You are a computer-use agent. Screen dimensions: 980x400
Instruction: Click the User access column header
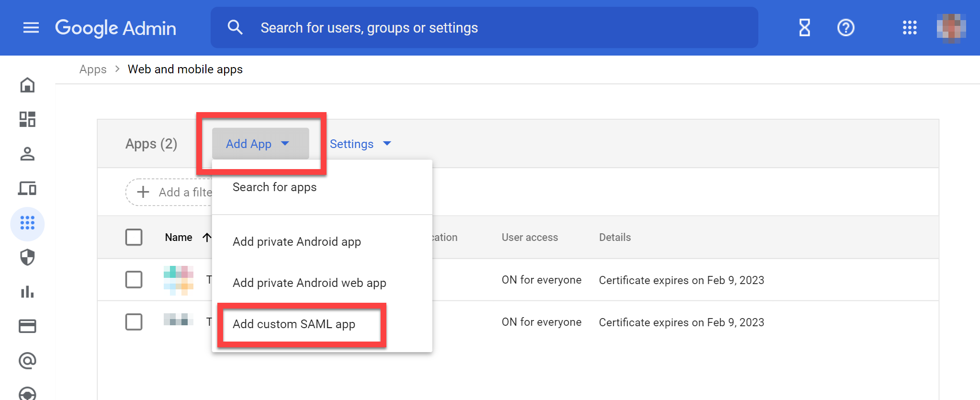point(530,237)
